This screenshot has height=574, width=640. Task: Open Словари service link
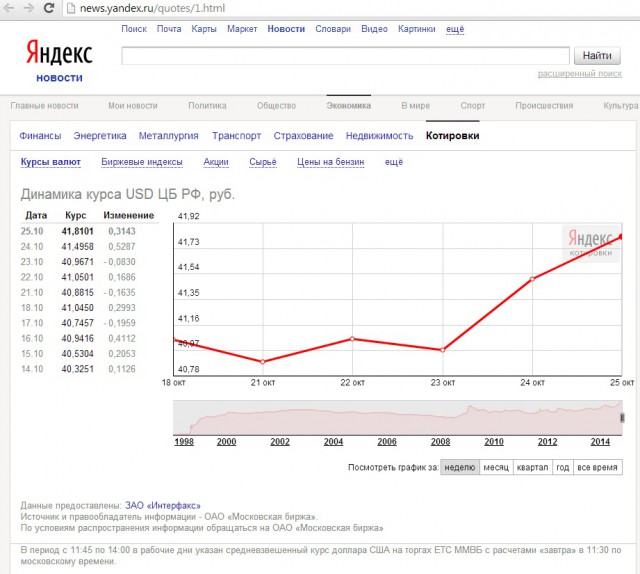point(333,29)
